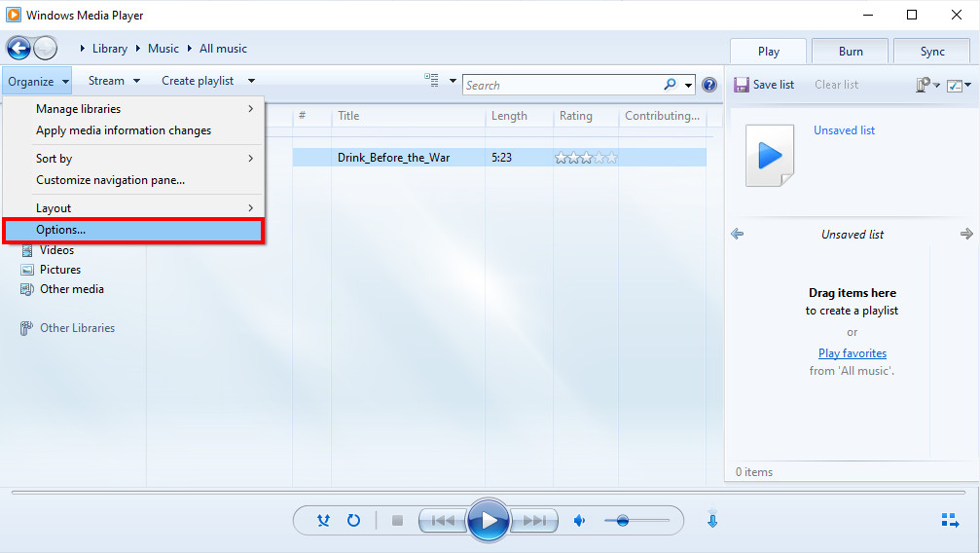Click the search magnifier icon
The image size is (980, 553).
click(x=670, y=84)
